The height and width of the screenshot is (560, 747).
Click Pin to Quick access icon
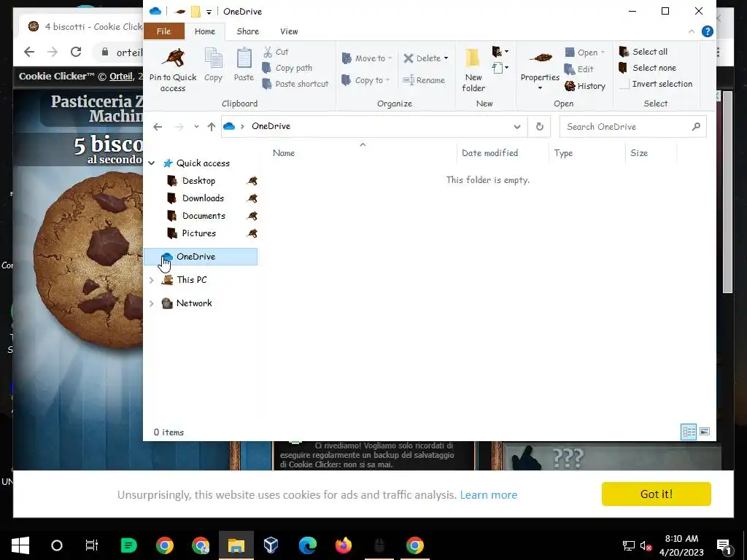coord(174,59)
